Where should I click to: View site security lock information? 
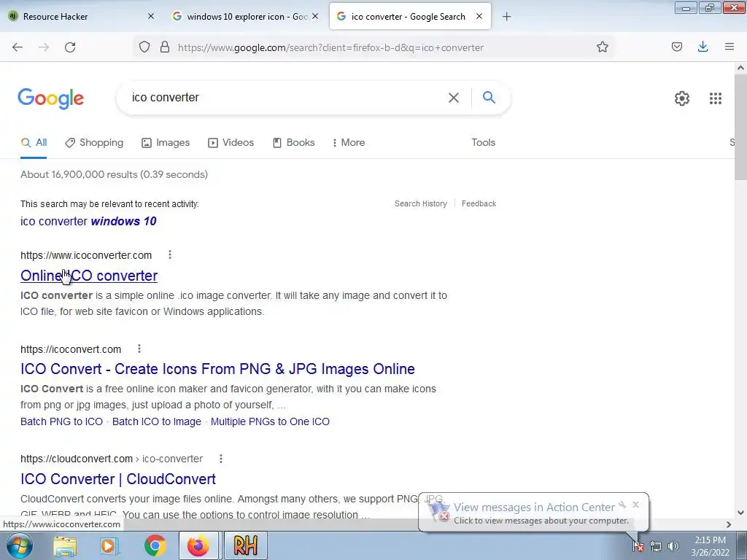(165, 47)
